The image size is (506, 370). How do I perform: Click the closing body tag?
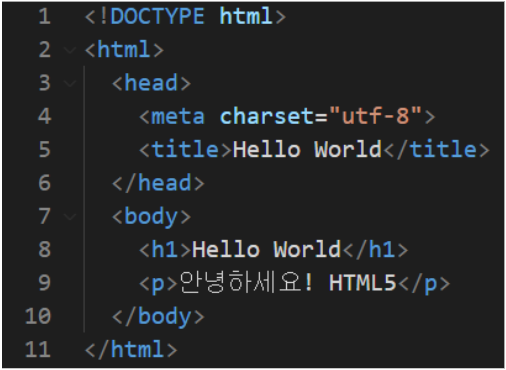pos(158,317)
